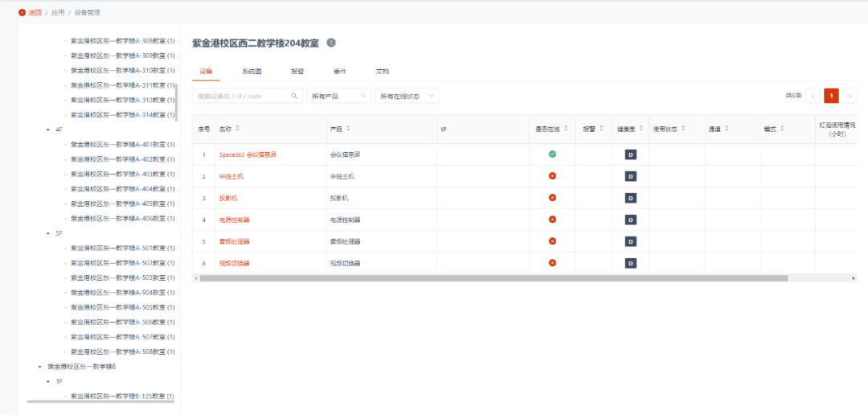Click the red back arrow icon in the breadcrumb
The height and width of the screenshot is (415, 868).
pos(22,12)
